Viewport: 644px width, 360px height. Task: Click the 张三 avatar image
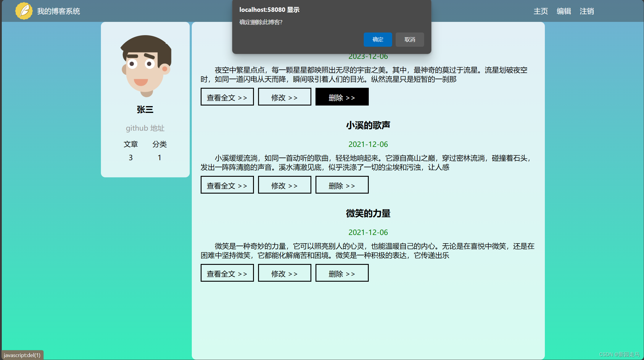(145, 66)
